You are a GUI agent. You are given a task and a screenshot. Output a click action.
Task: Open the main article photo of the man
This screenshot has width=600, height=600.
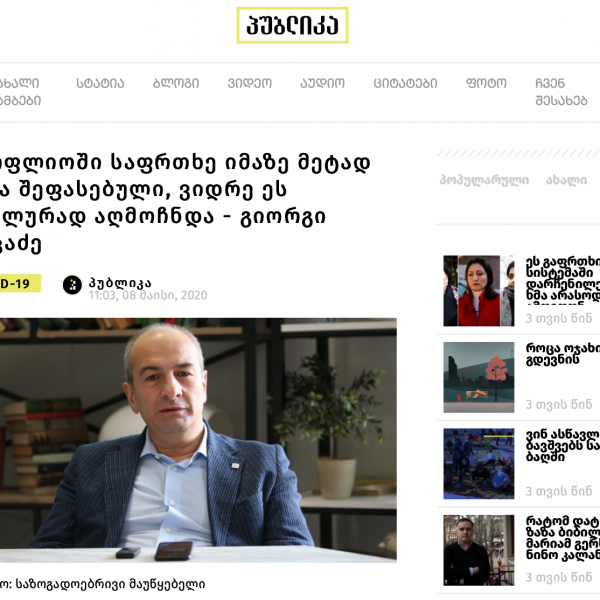[x=198, y=440]
